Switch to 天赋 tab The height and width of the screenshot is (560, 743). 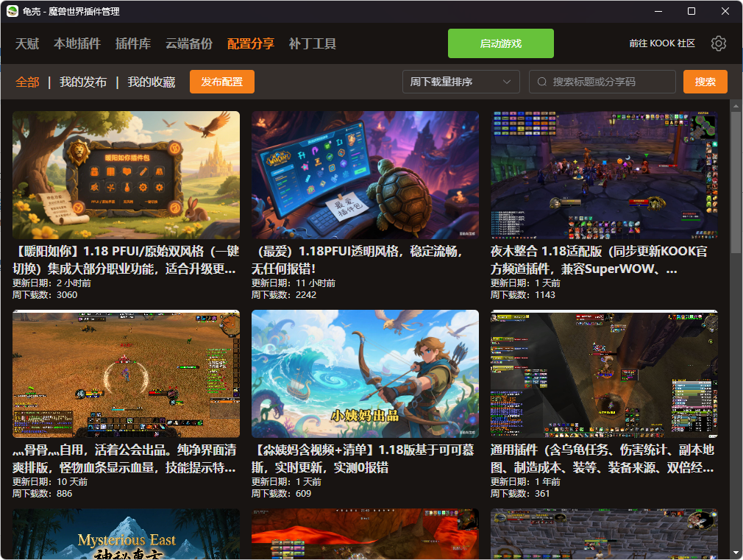tap(27, 43)
